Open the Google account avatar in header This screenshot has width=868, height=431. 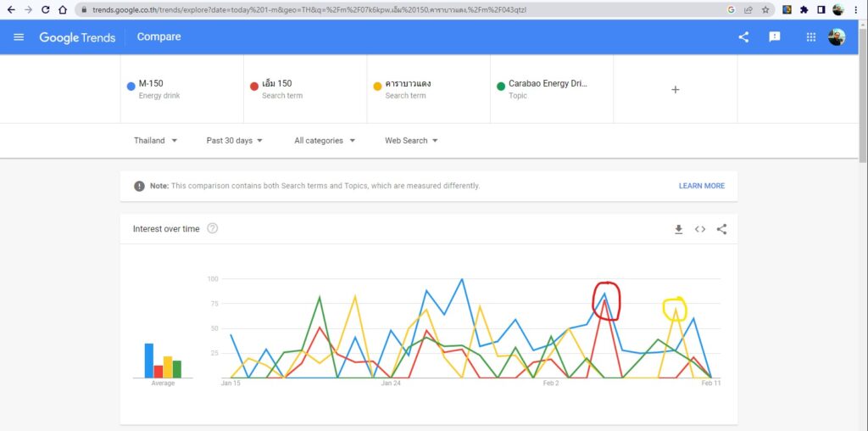coord(837,37)
